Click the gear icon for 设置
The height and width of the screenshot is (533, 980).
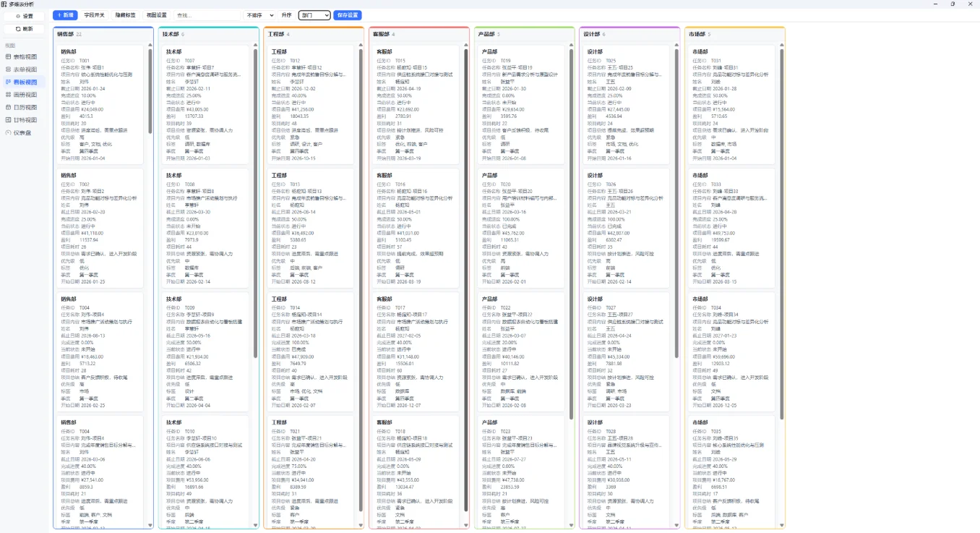coord(19,16)
